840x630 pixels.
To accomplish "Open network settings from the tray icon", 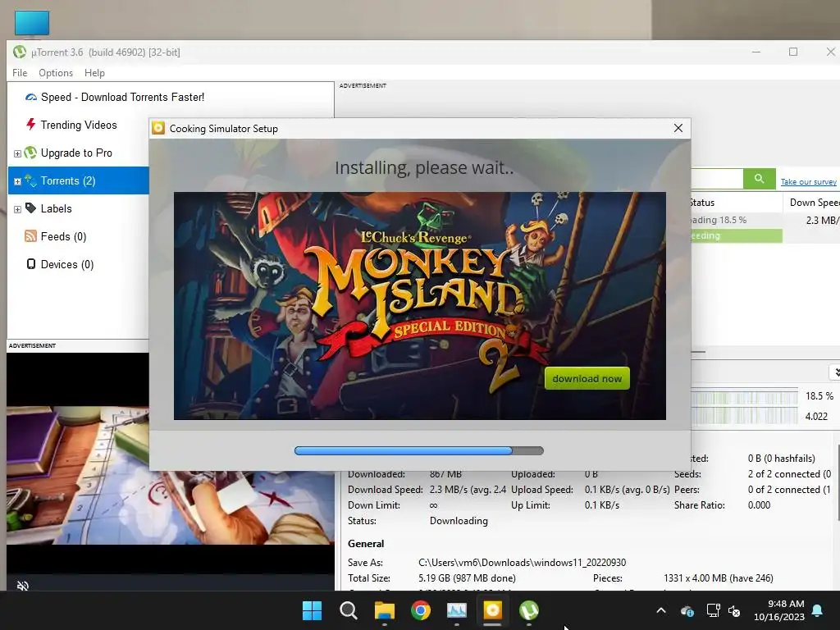I will point(713,610).
